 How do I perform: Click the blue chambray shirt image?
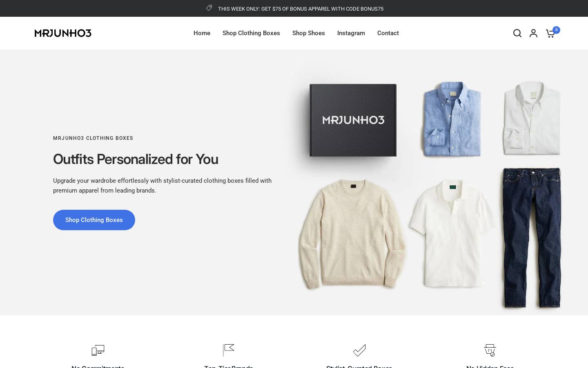[451, 119]
